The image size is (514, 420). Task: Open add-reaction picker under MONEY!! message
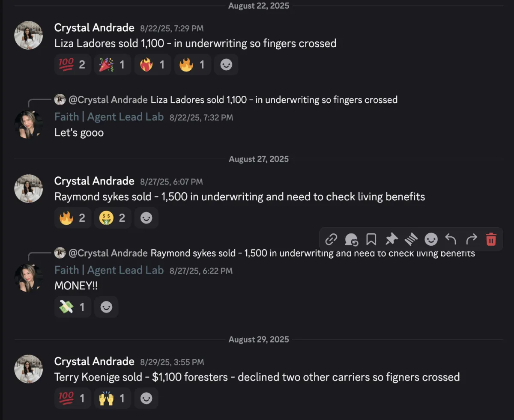pos(106,307)
